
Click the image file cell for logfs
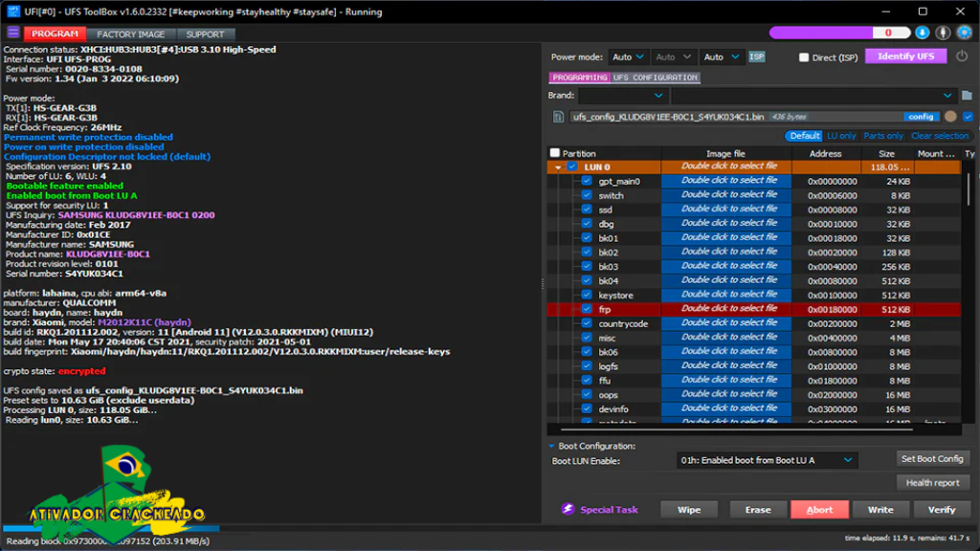click(726, 366)
